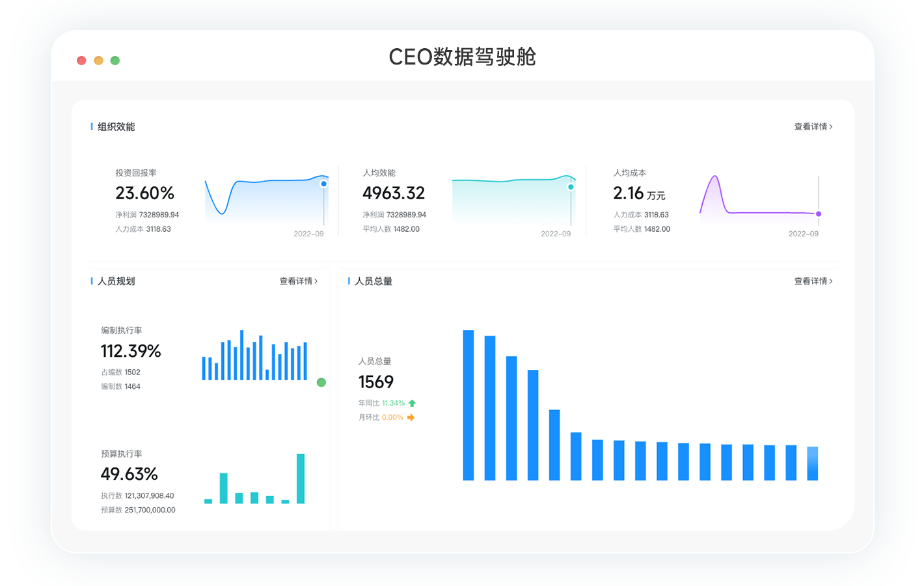Open 查看详情 in the 组织效能 section

tap(813, 126)
